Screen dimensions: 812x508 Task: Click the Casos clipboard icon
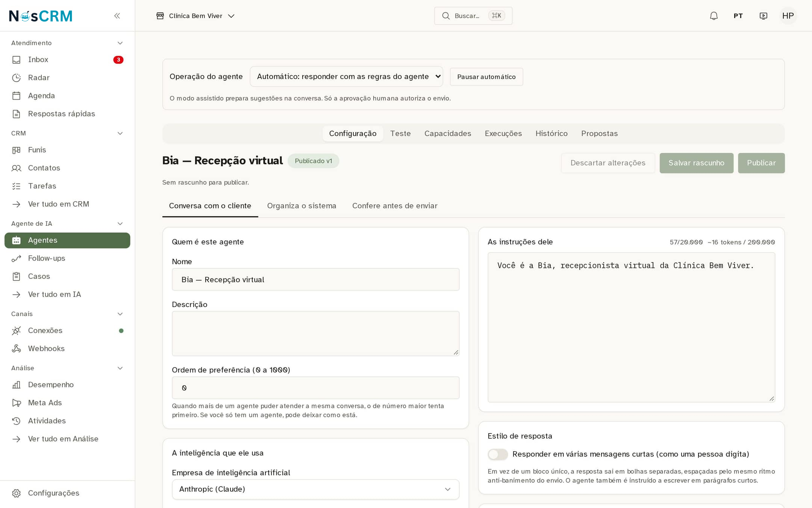(x=16, y=276)
